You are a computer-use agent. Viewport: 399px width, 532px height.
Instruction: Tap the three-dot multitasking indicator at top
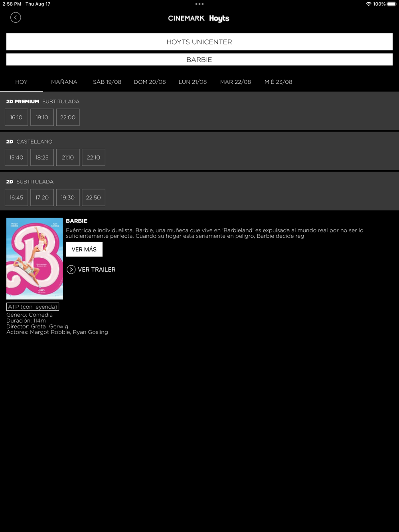199,4
